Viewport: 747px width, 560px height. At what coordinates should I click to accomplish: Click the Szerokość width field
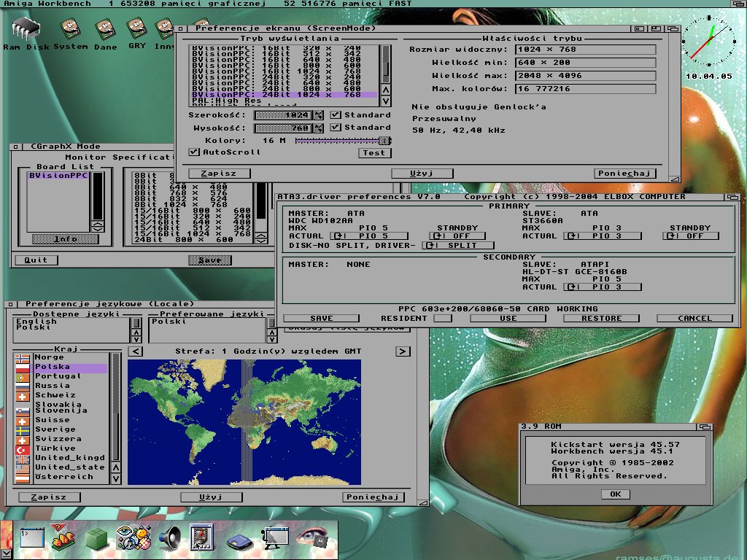284,115
